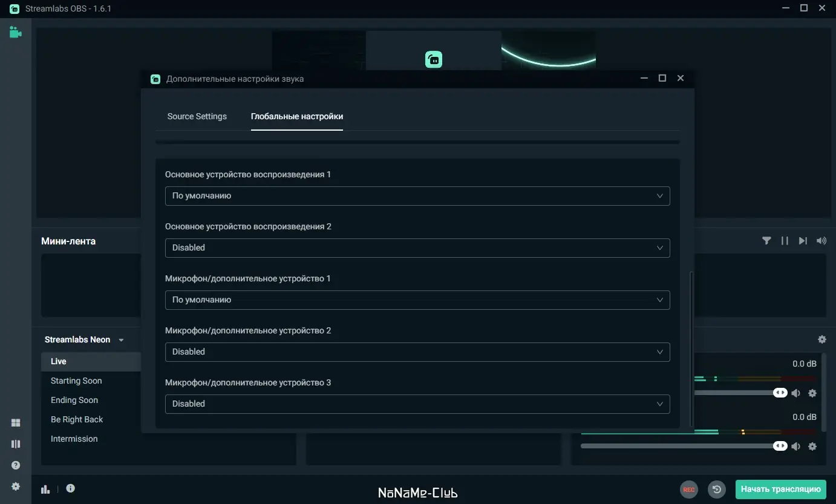Screen dimensions: 836x504
Task: Click the upper mixer source's 0.0 dB value
Action: [805, 364]
